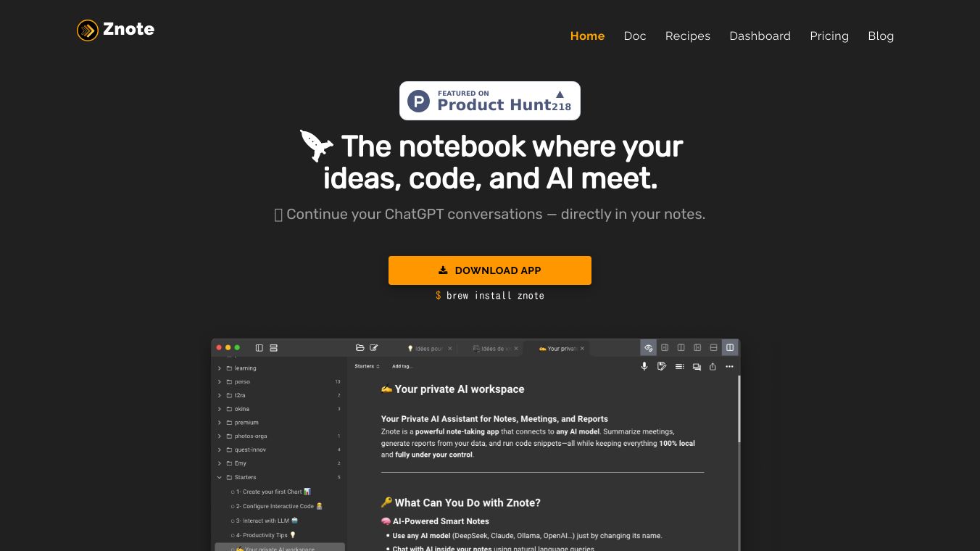The width and height of the screenshot is (980, 551).
Task: Expand the perso folder chevron
Action: point(220,382)
